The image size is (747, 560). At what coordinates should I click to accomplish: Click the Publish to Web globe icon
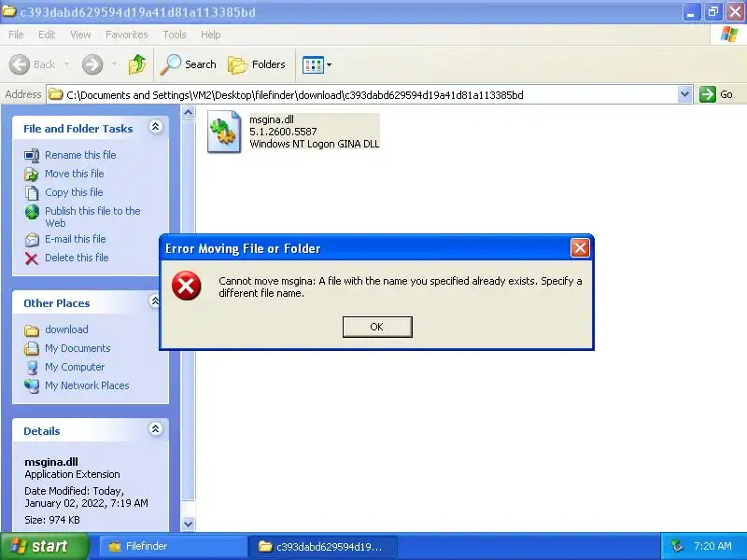(x=32, y=212)
